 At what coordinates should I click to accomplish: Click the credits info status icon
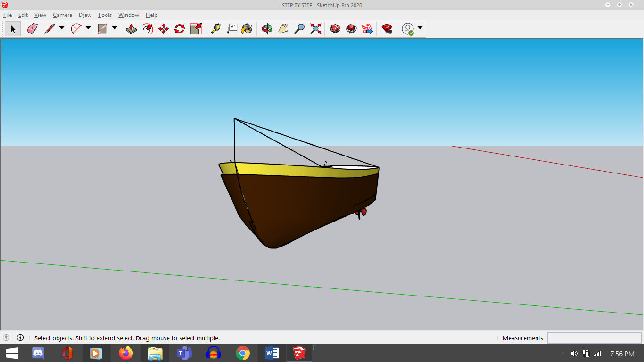tap(20, 337)
